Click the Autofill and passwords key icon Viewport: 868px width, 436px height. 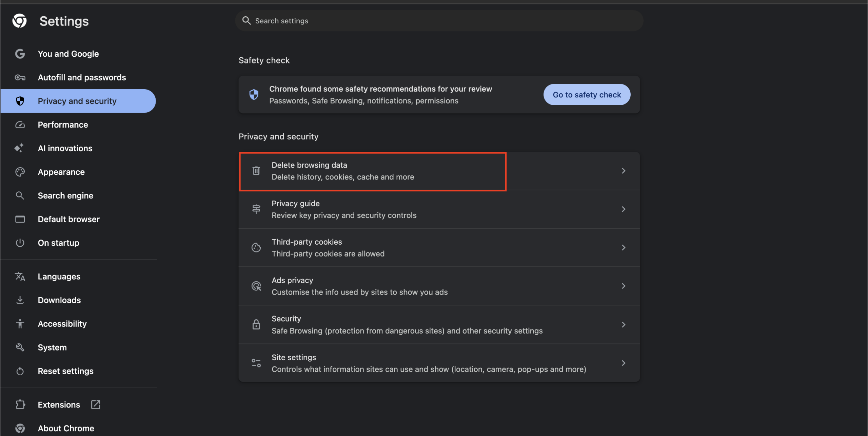20,77
